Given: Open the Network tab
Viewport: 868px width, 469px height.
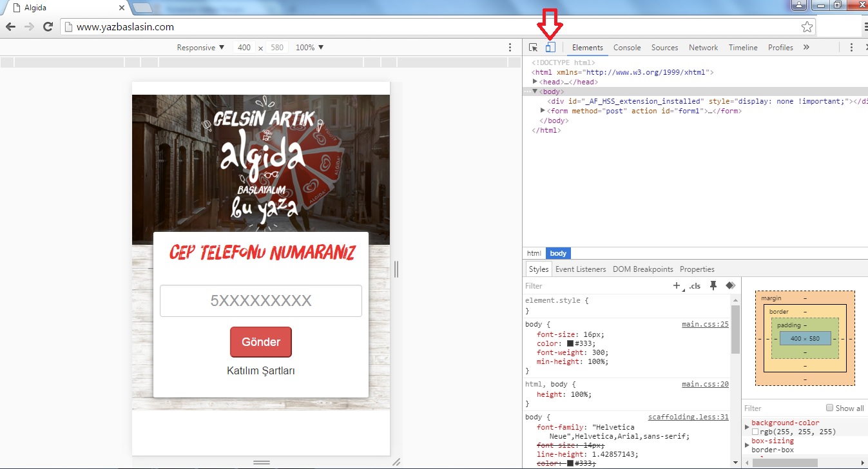Looking at the screenshot, I should click(x=703, y=48).
